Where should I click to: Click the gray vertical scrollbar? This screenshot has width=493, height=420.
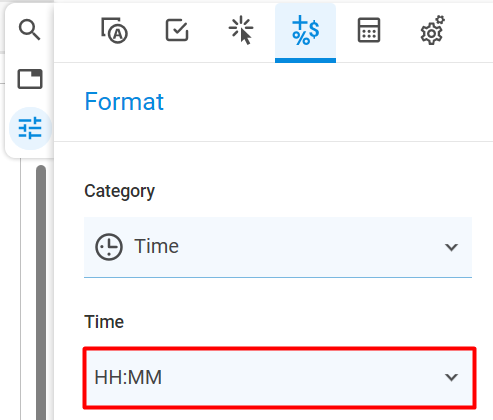coord(41,292)
